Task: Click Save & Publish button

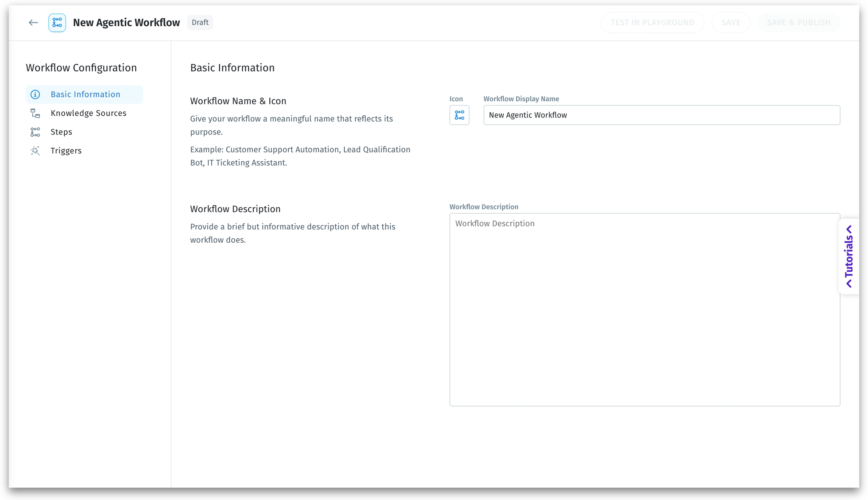Action: coord(799,23)
